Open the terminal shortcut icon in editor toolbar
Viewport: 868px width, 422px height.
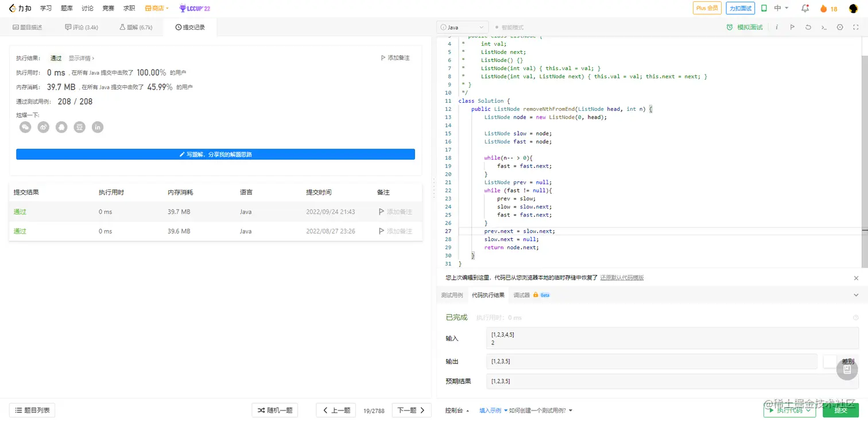tap(824, 27)
